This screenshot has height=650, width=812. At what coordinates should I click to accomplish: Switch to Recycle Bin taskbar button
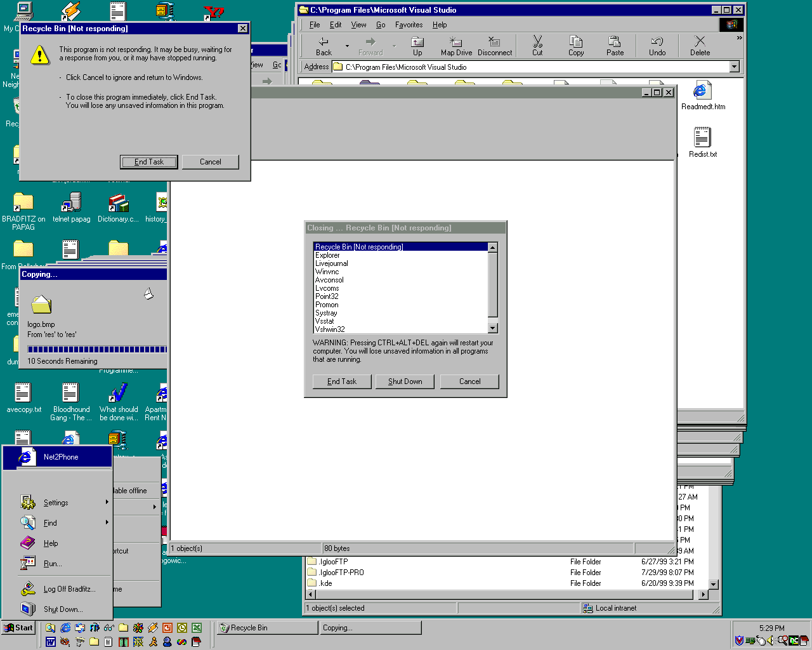tap(267, 628)
